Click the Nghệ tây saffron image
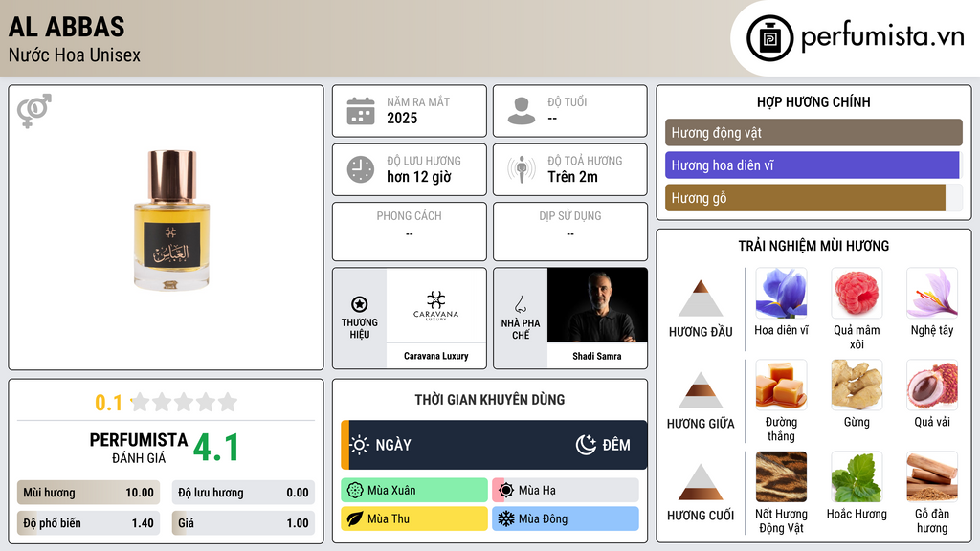 932,293
